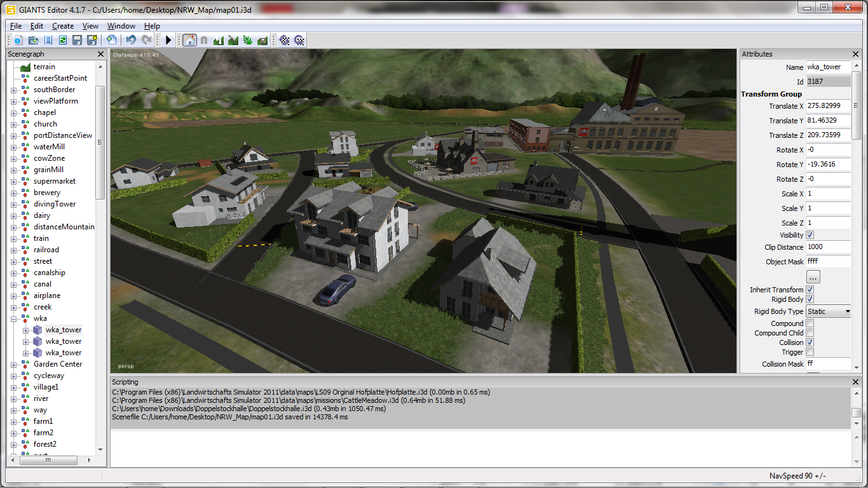The width and height of the screenshot is (868, 488).
Task: Expand the railroad tree node
Action: [13, 250]
